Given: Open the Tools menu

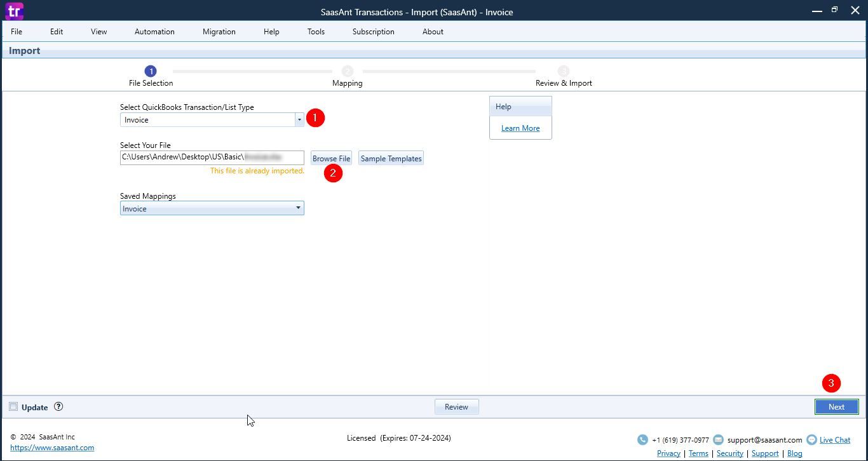Looking at the screenshot, I should pyautogui.click(x=316, y=31).
